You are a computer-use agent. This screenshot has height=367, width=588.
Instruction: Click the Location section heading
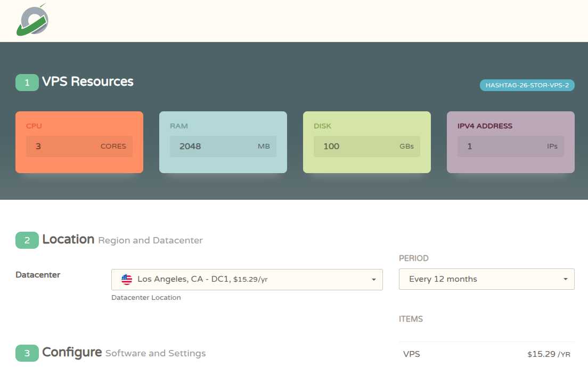tap(68, 240)
